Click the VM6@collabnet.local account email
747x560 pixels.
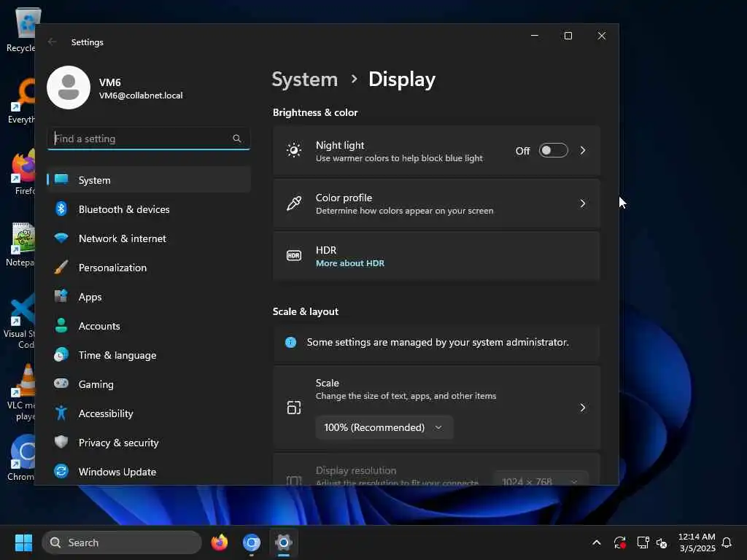click(141, 96)
